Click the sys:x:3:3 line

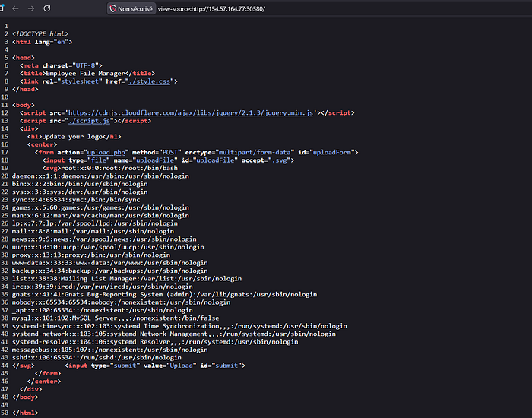80,192
